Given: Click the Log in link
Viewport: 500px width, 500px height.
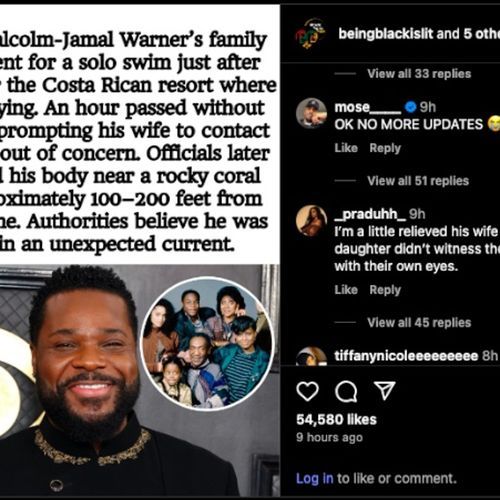Looking at the screenshot, I should click(315, 478).
